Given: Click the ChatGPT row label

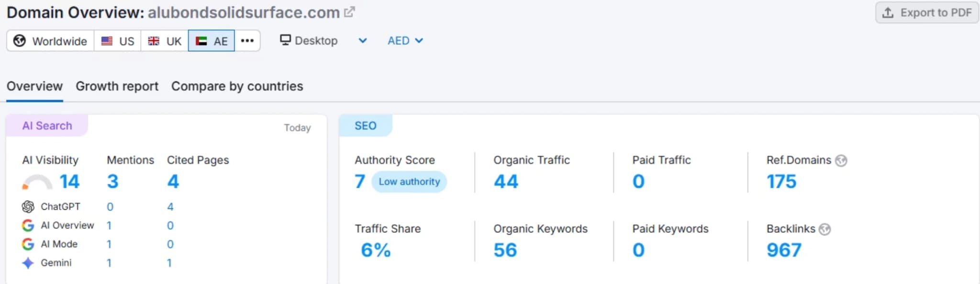Looking at the screenshot, I should pyautogui.click(x=60, y=206).
